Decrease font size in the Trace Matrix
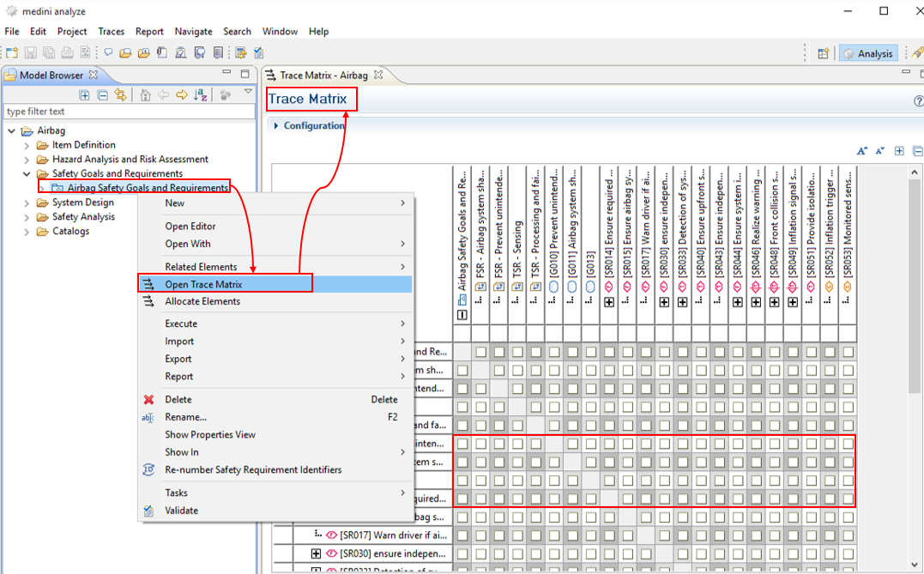 pyautogui.click(x=879, y=151)
